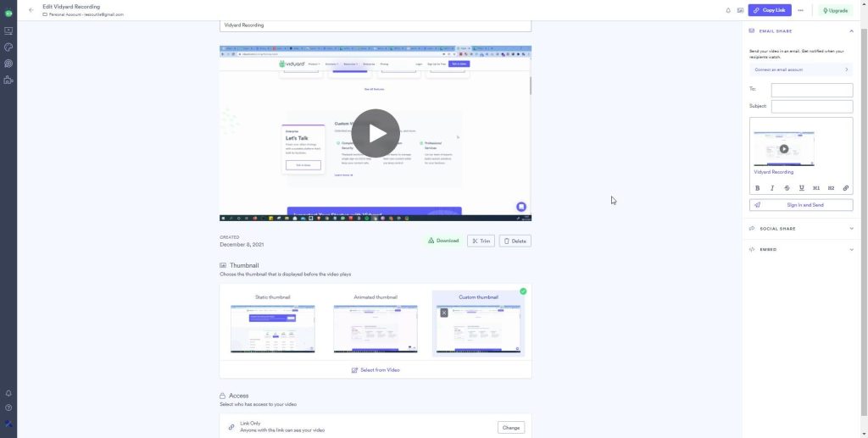Play the Vidyard Recording video
Screen dimensions: 868x438
point(376,133)
